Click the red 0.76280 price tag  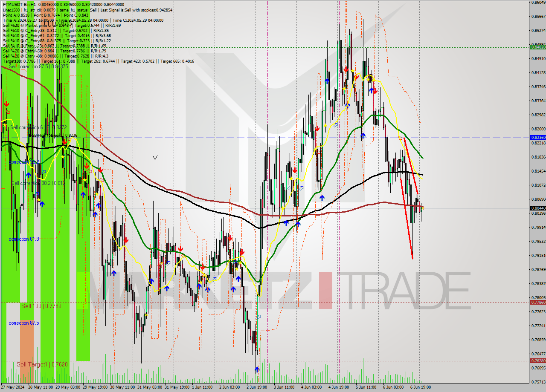(x=537, y=360)
